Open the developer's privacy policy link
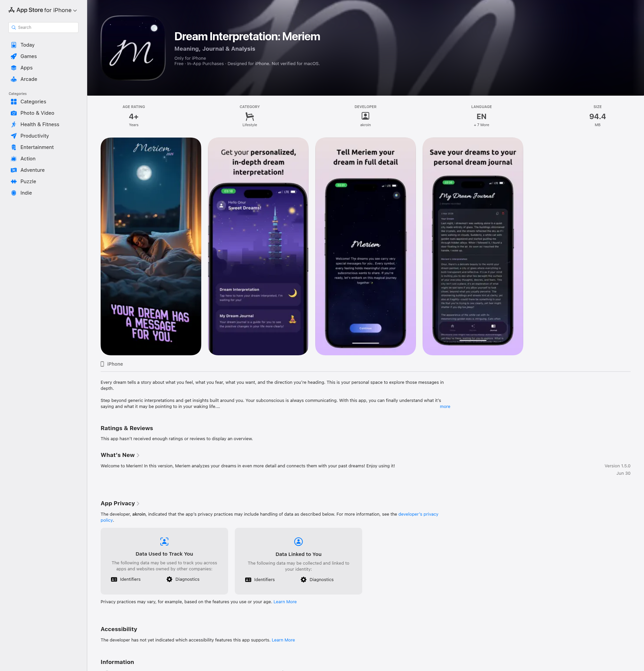 click(x=418, y=514)
